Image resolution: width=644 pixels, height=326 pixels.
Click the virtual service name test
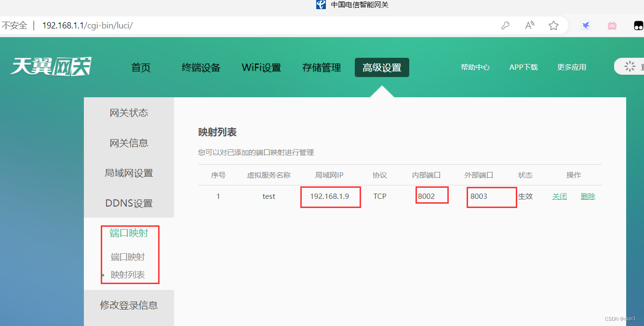click(x=269, y=196)
